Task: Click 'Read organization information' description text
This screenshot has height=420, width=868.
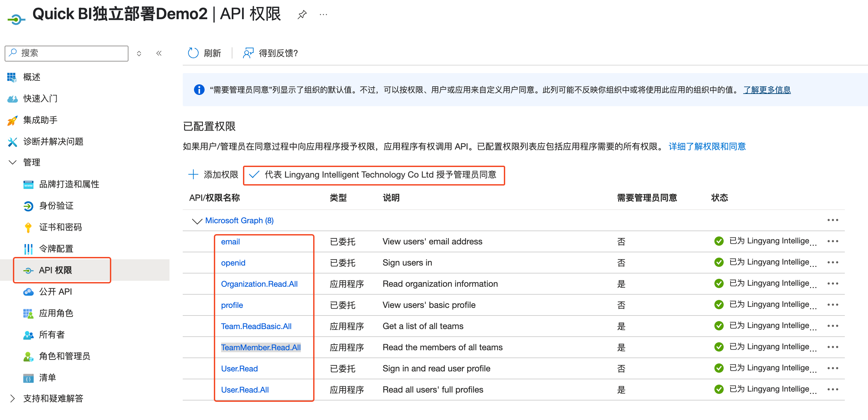Action: pyautogui.click(x=440, y=284)
